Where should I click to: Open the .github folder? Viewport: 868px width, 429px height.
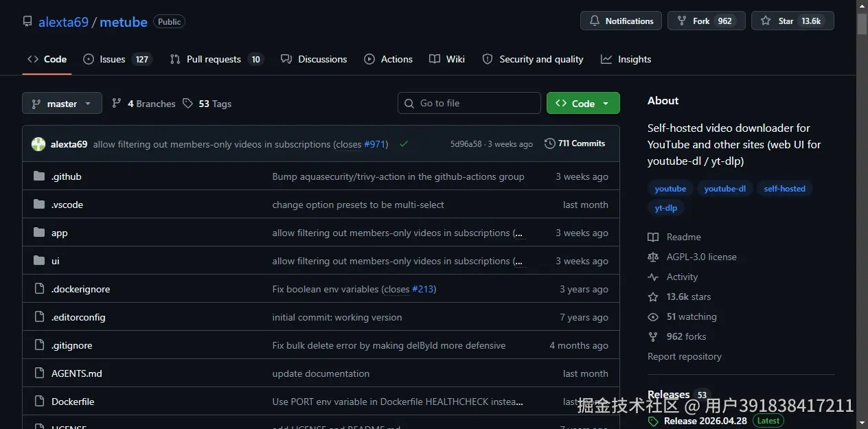coord(67,176)
